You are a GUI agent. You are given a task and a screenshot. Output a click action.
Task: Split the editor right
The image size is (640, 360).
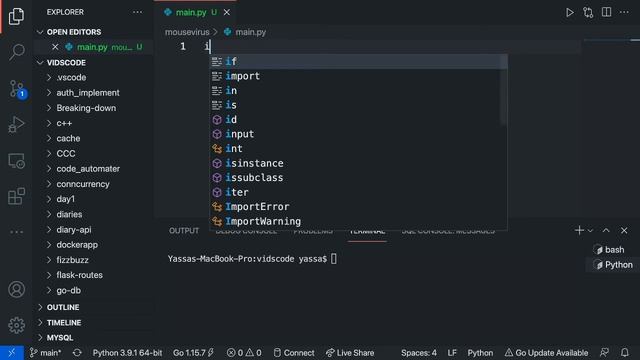[x=607, y=12]
